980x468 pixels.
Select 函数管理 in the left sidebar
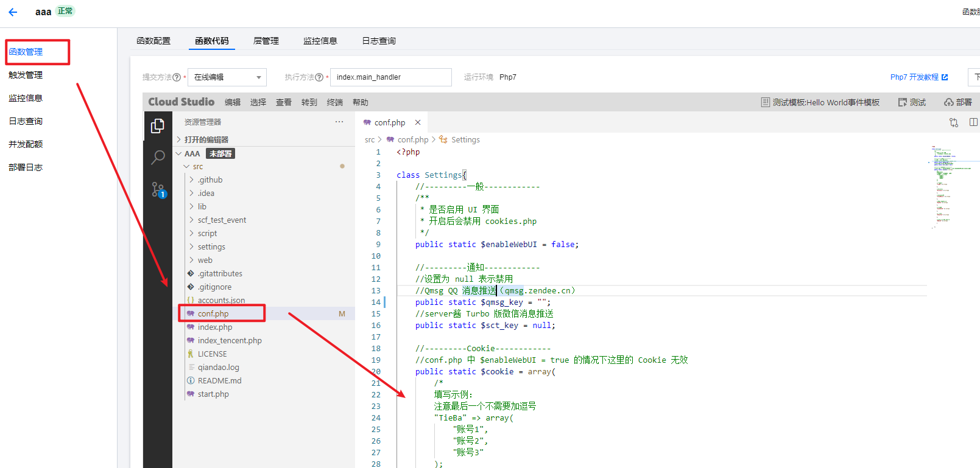[x=26, y=52]
